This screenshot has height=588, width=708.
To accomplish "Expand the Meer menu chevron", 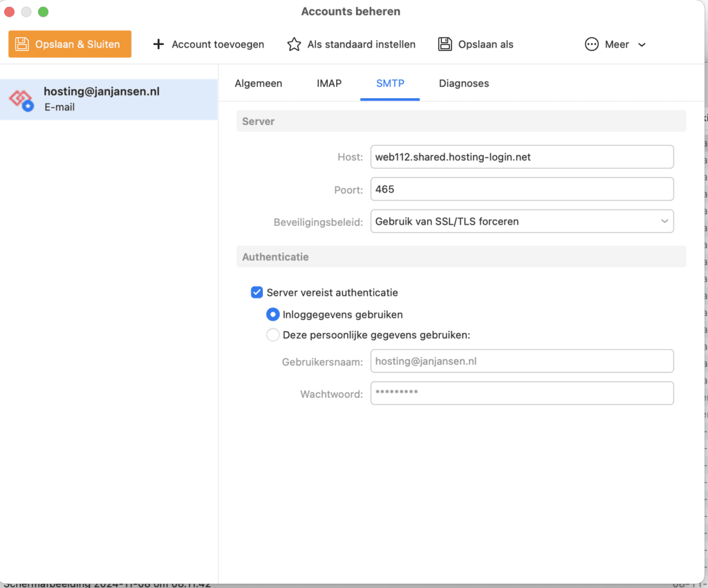I will [642, 45].
